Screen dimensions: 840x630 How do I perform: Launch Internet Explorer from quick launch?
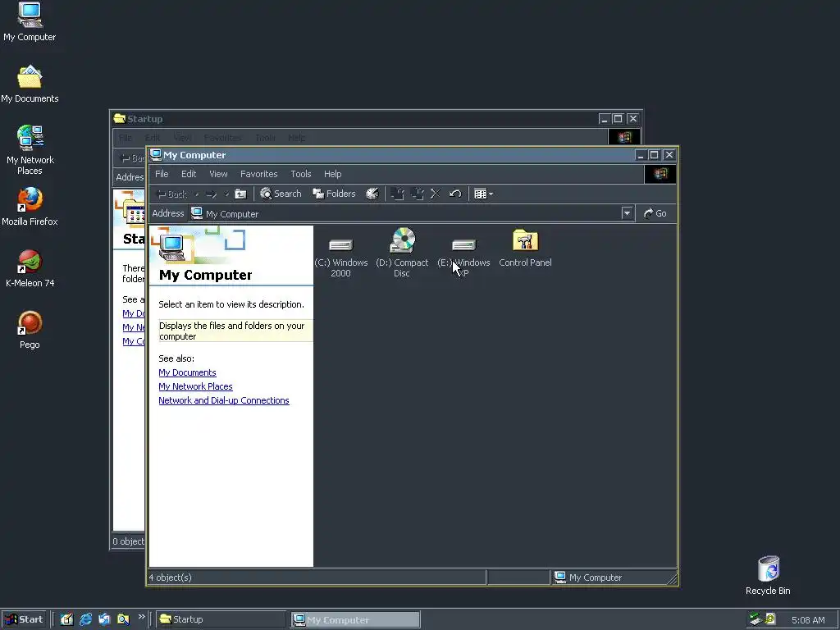(x=85, y=619)
